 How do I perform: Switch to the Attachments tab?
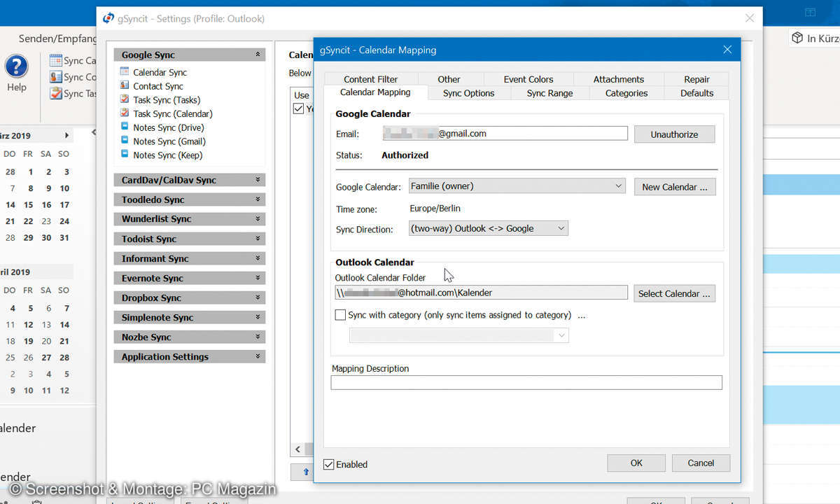pos(619,79)
